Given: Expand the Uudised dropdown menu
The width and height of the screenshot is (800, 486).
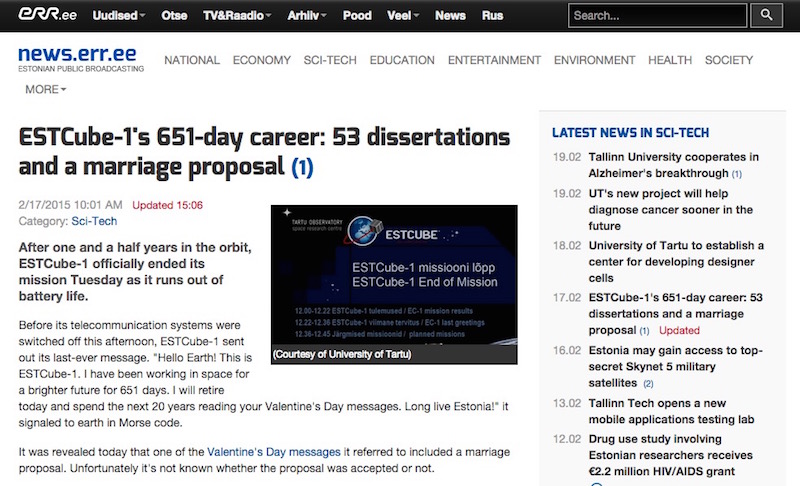Looking at the screenshot, I should (118, 15).
